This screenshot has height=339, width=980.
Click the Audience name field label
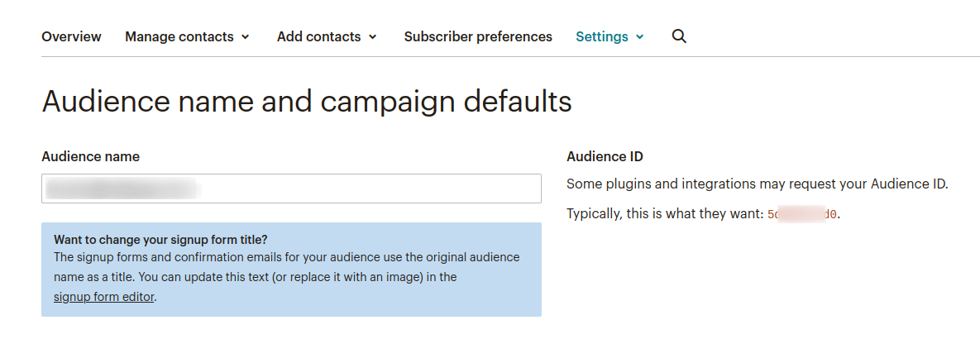tap(90, 156)
